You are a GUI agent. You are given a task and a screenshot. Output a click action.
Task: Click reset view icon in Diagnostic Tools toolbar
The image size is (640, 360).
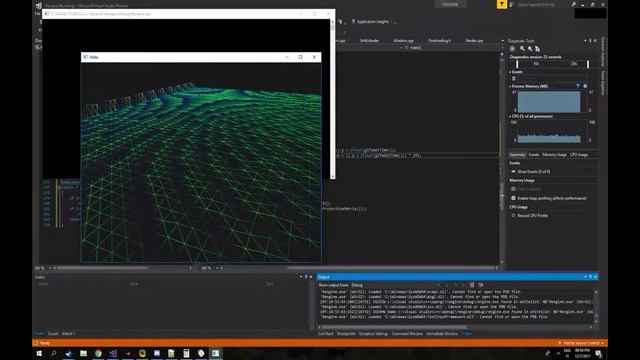(538, 49)
